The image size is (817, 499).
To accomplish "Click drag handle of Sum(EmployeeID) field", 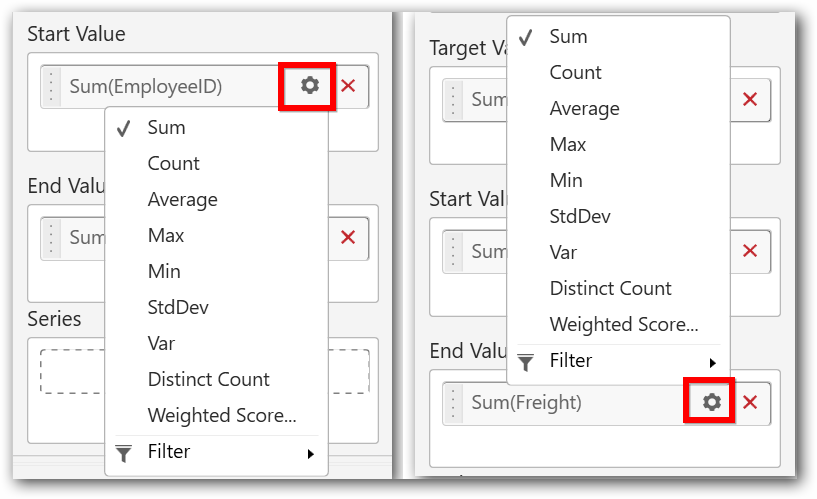I will (53, 86).
